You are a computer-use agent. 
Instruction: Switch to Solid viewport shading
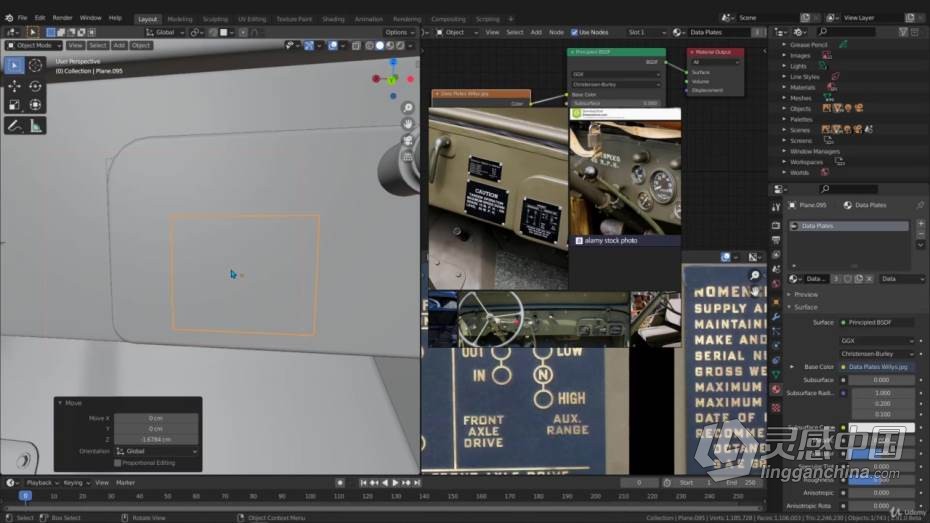380,45
